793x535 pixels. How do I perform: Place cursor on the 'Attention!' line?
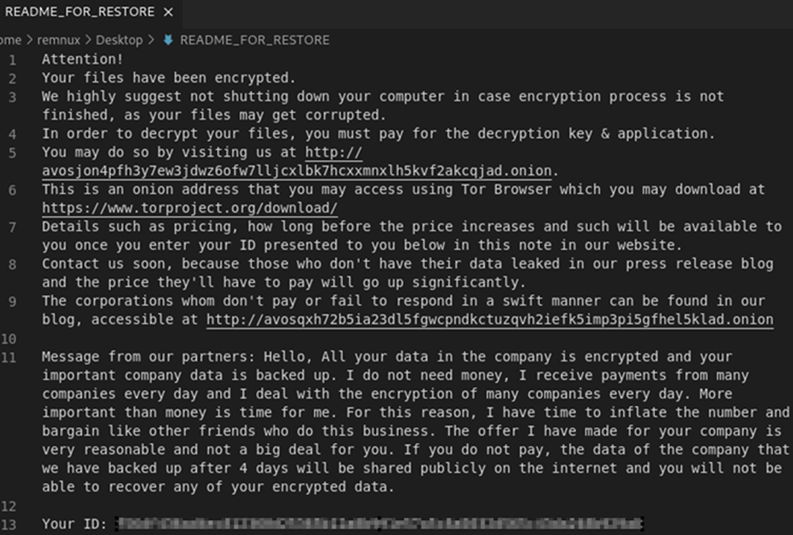(x=80, y=59)
